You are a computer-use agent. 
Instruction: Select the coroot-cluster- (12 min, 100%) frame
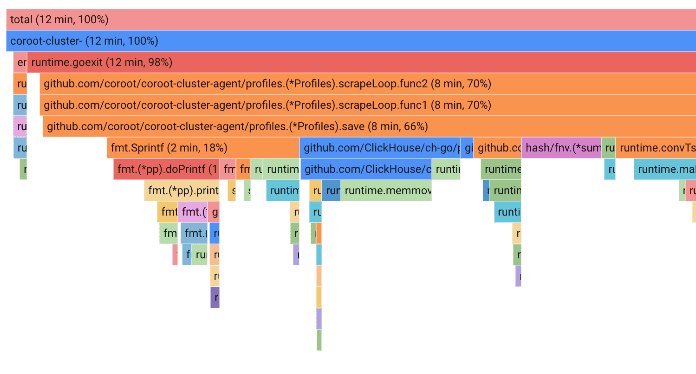[x=351, y=41]
